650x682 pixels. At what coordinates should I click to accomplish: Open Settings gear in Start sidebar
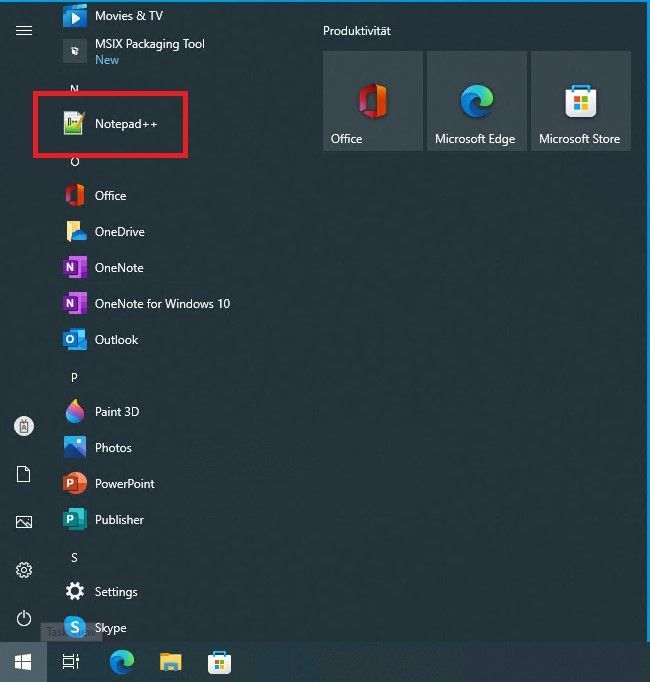click(x=24, y=570)
